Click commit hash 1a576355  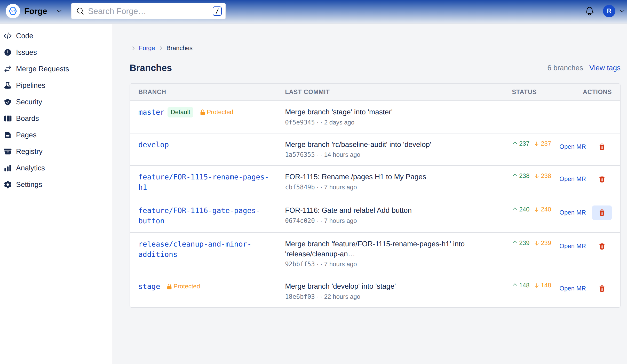coord(300,155)
